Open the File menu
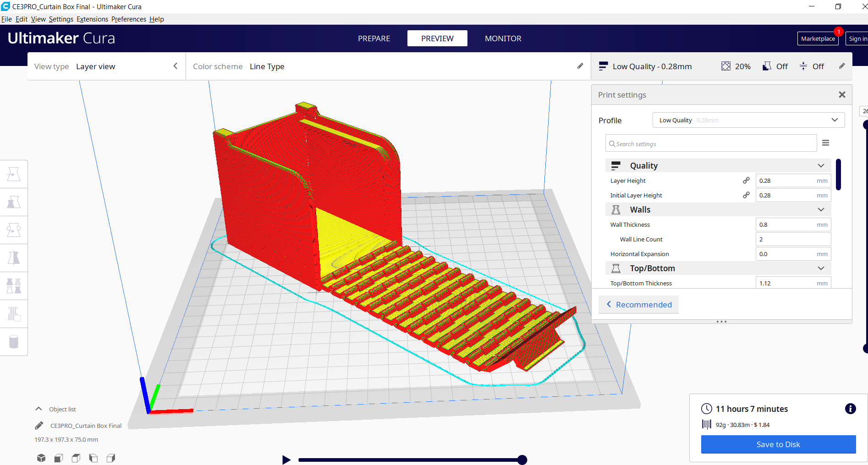Viewport: 868px width, 465px height. click(6, 19)
